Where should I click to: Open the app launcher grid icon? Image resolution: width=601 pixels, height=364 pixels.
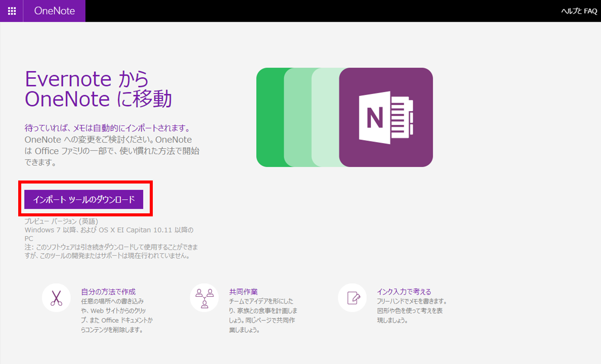12,11
